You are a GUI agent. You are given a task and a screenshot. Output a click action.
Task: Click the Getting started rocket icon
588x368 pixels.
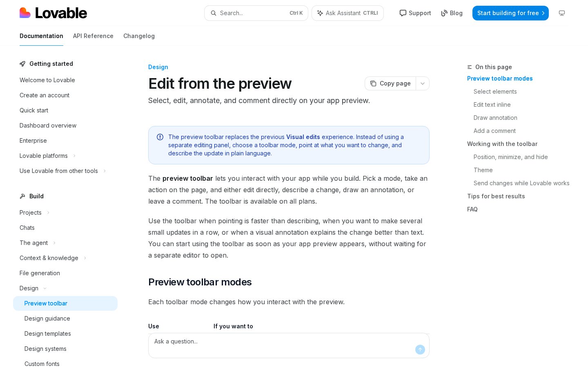[x=22, y=64]
